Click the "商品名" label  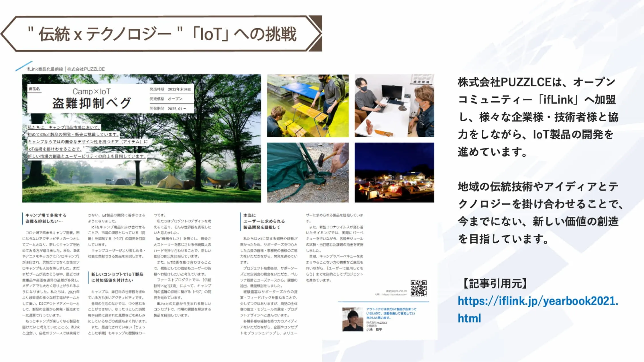34,89
